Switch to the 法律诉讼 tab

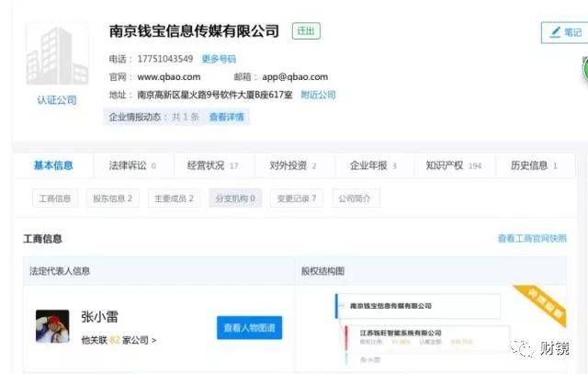click(x=127, y=165)
